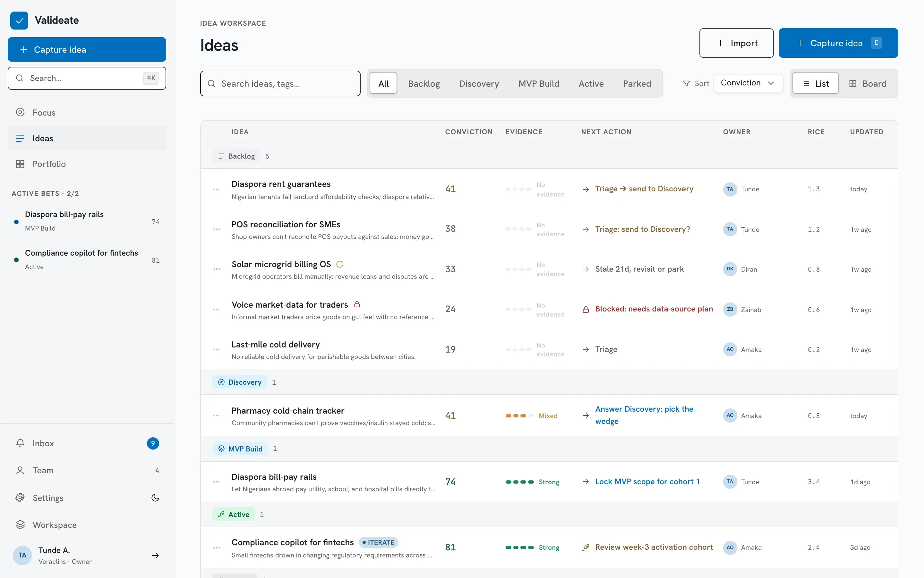Image resolution: width=924 pixels, height=578 pixels.
Task: Click the Portfolio grid icon
Action: [20, 164]
